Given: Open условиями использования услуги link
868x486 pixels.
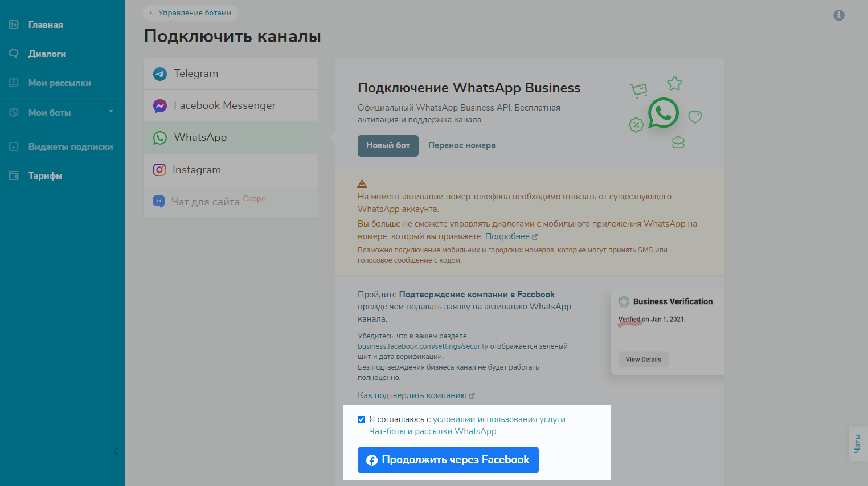Looking at the screenshot, I should (x=499, y=419).
